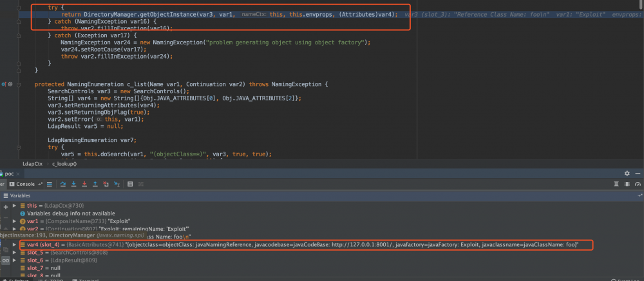Click the Step Over debugger icon
The height and width of the screenshot is (281, 644).
(x=64, y=184)
